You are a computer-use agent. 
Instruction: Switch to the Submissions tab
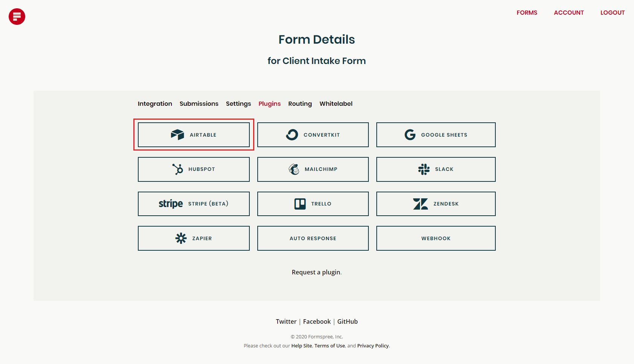pyautogui.click(x=199, y=104)
